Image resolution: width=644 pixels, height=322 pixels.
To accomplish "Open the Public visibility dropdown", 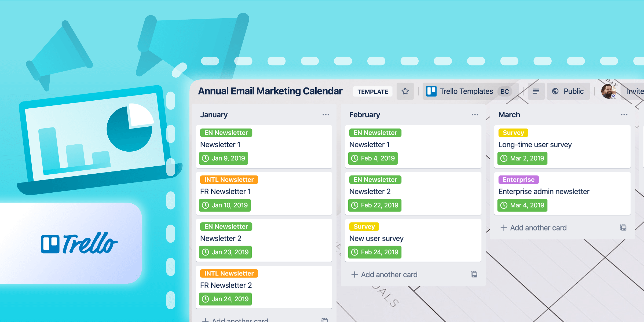I will 568,91.
